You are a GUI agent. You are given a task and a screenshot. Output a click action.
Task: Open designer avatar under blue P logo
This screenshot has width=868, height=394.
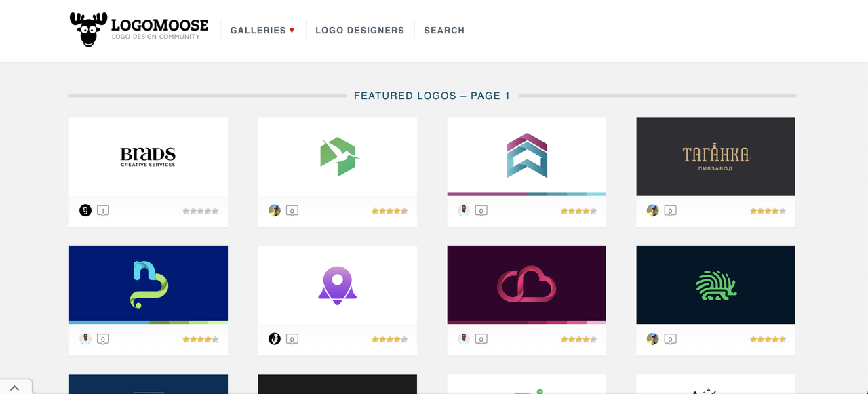pyautogui.click(x=85, y=338)
